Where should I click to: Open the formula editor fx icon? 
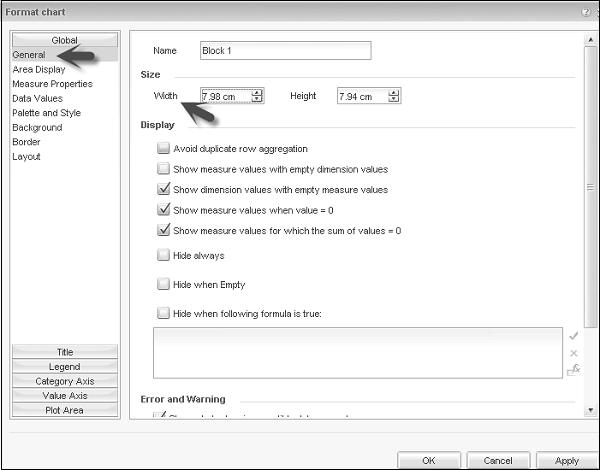pos(573,370)
